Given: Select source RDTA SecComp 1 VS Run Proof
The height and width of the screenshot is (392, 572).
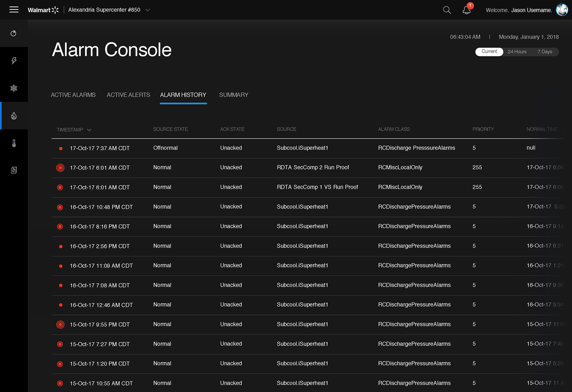Looking at the screenshot, I should point(317,187).
